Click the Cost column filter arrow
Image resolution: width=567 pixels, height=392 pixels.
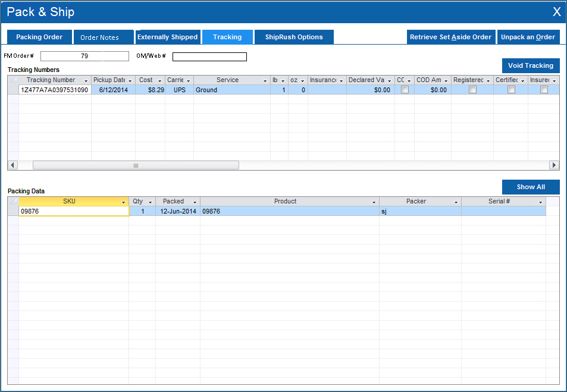pos(159,80)
